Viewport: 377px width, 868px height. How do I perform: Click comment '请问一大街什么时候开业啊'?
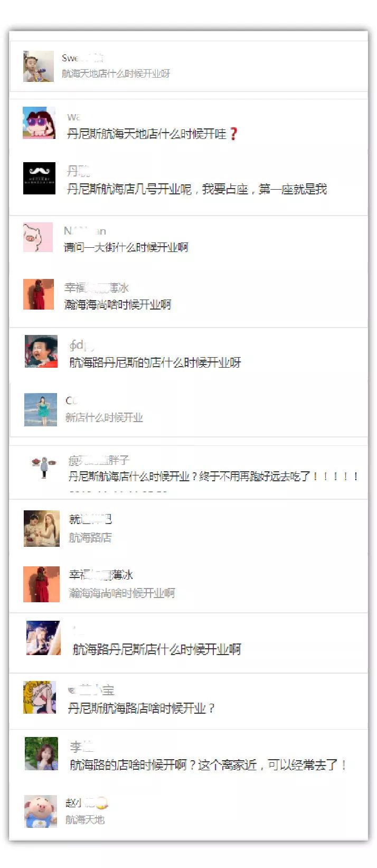[x=126, y=247]
